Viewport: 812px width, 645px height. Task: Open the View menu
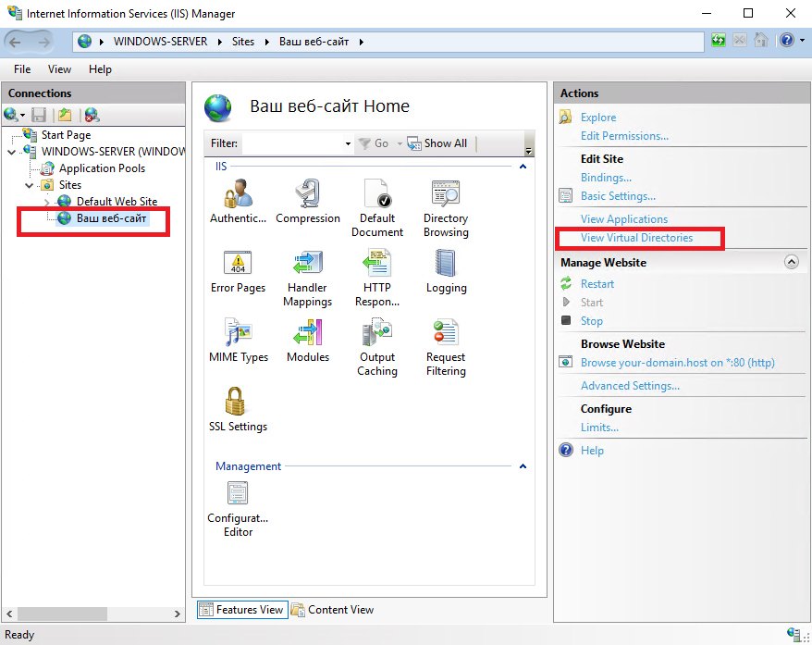coord(59,69)
